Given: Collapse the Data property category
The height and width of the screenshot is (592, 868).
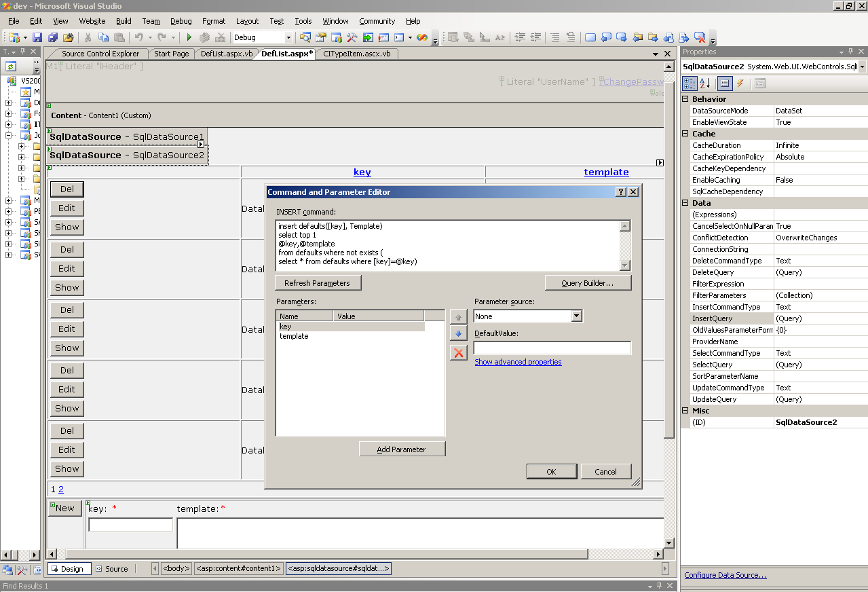Looking at the screenshot, I should 685,203.
